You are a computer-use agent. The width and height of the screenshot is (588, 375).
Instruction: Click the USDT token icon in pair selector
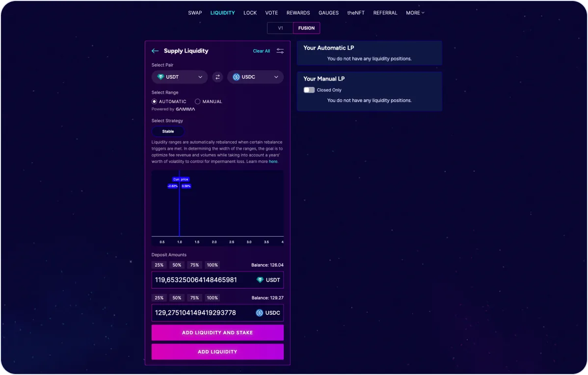pyautogui.click(x=160, y=77)
